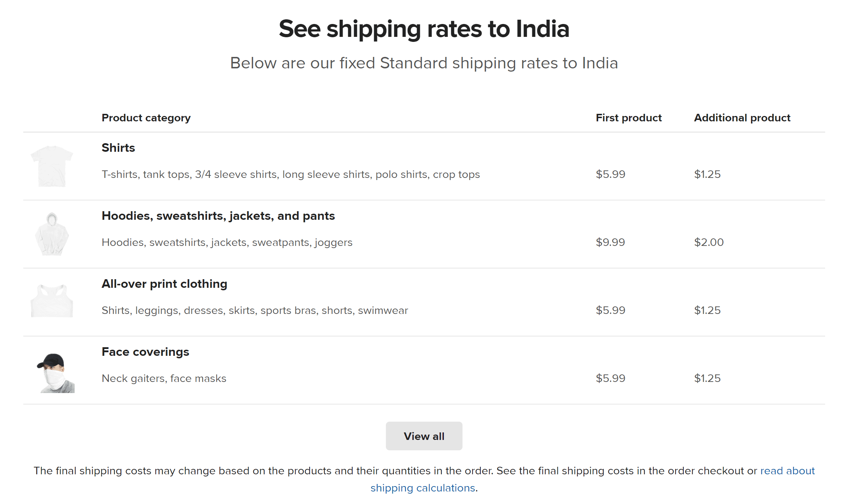Click the white hoodie product image
Viewport: 862px width, 504px height.
(x=52, y=234)
